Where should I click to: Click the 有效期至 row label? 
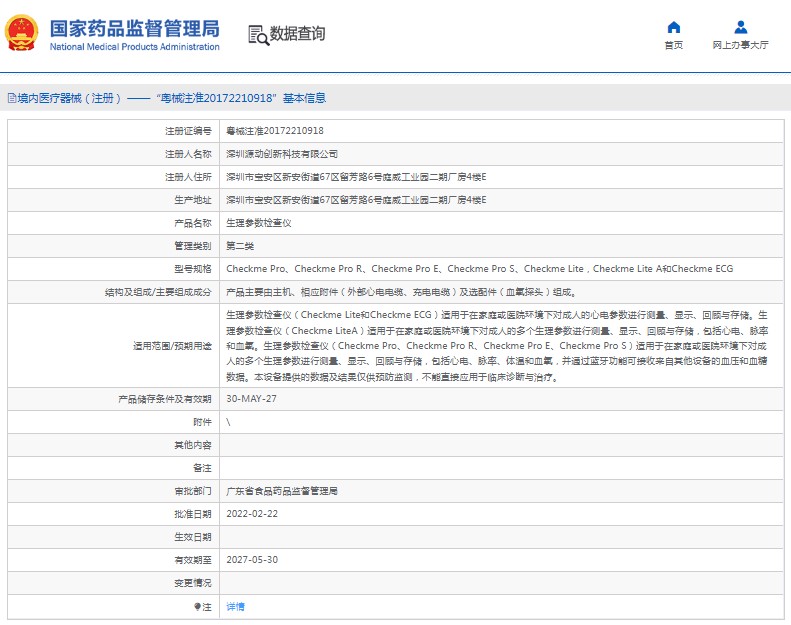193,560
